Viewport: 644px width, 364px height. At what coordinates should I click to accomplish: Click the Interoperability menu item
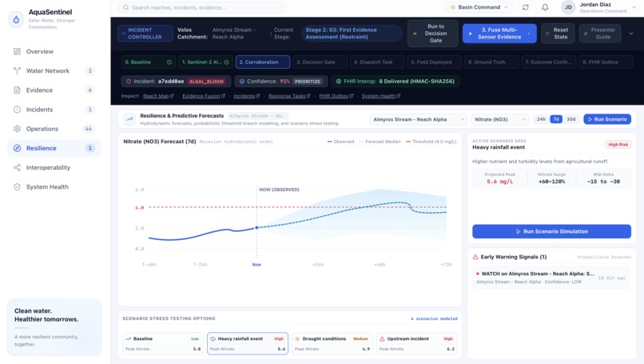coord(54,167)
